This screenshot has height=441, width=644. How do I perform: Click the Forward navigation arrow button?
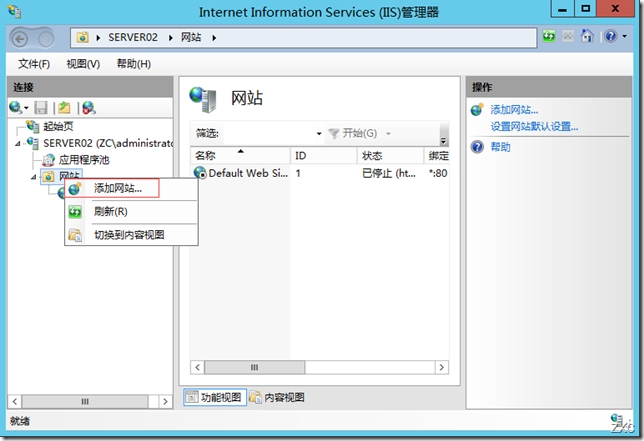click(46, 39)
